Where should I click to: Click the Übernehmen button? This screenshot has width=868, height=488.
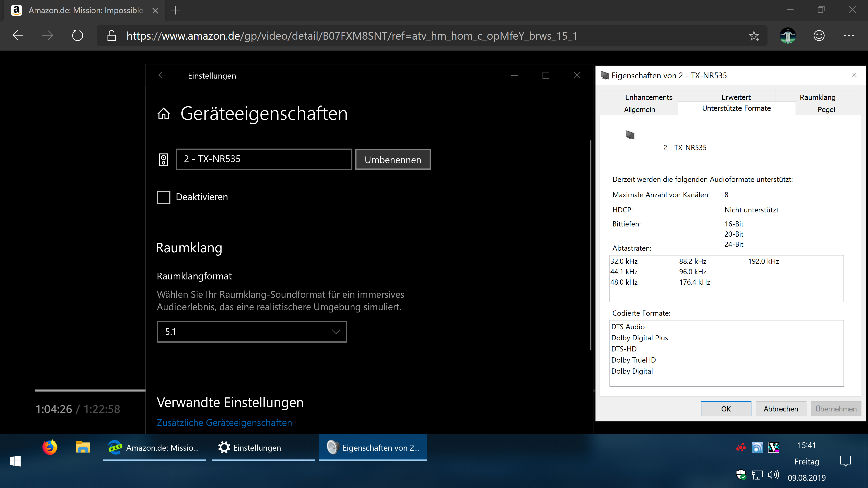coord(836,409)
